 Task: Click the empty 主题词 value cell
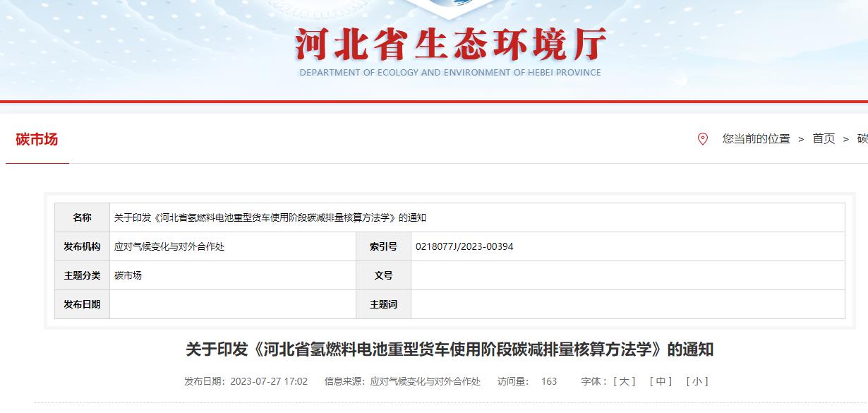627,304
